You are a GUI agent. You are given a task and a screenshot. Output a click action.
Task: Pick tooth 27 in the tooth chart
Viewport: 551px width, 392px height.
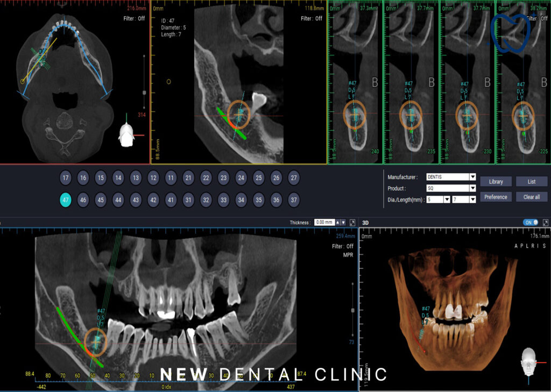[x=293, y=178]
